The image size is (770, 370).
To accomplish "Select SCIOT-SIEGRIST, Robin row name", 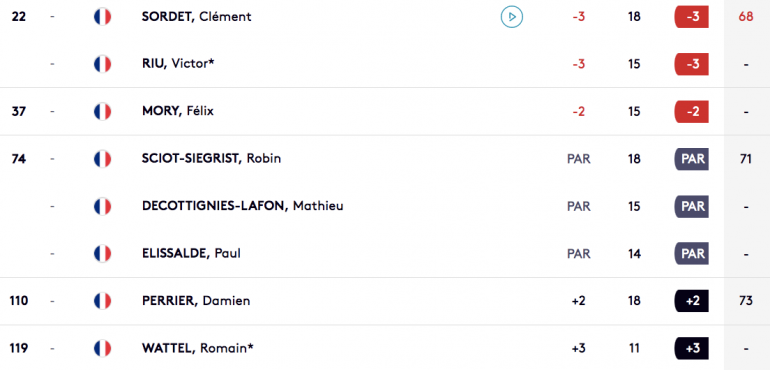I will [x=212, y=159].
